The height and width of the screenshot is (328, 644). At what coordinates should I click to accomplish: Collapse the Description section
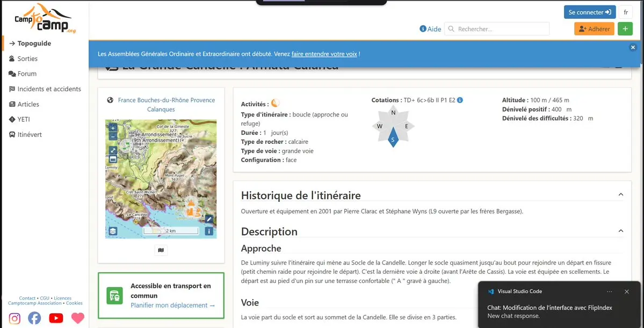click(621, 231)
